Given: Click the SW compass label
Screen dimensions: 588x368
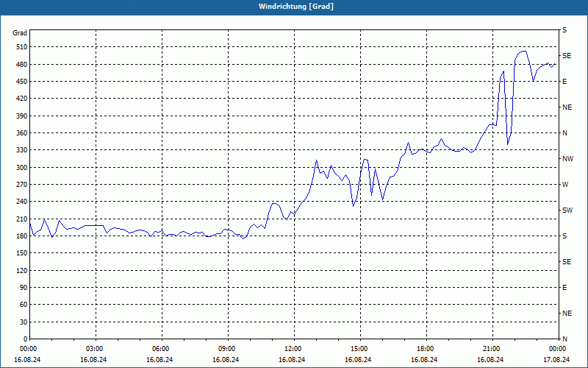Looking at the screenshot, I should [x=567, y=210].
